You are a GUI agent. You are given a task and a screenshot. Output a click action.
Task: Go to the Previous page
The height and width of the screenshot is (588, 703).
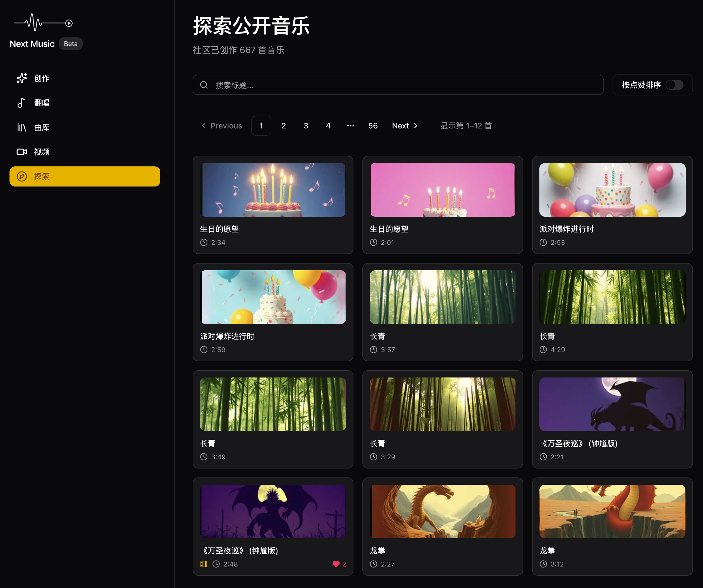[x=222, y=126]
